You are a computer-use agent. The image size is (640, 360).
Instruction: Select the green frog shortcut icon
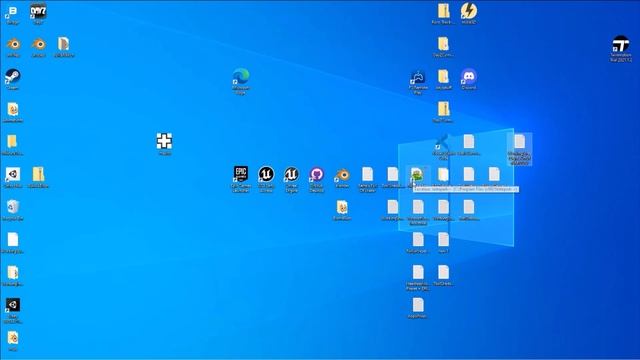pyautogui.click(x=416, y=175)
